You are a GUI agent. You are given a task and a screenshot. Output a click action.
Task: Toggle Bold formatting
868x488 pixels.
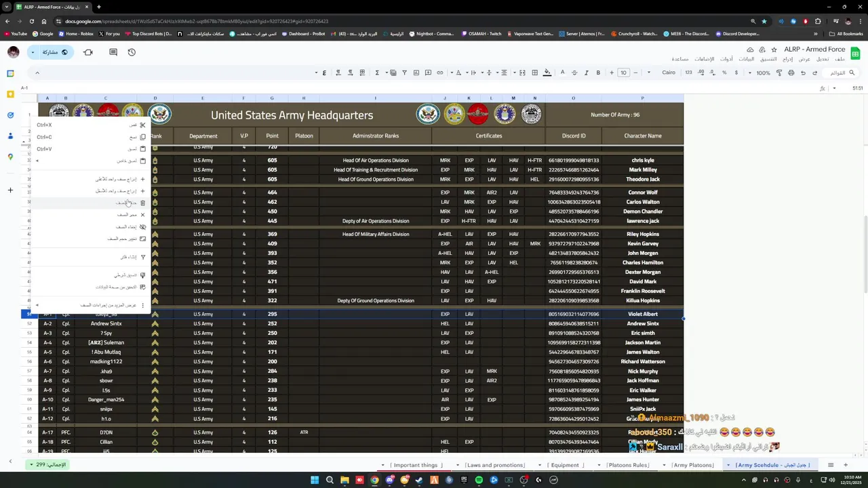[598, 73]
